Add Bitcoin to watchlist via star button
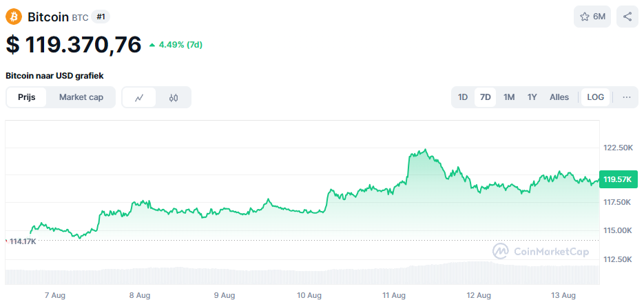The height and width of the screenshot is (300, 644). coord(592,17)
